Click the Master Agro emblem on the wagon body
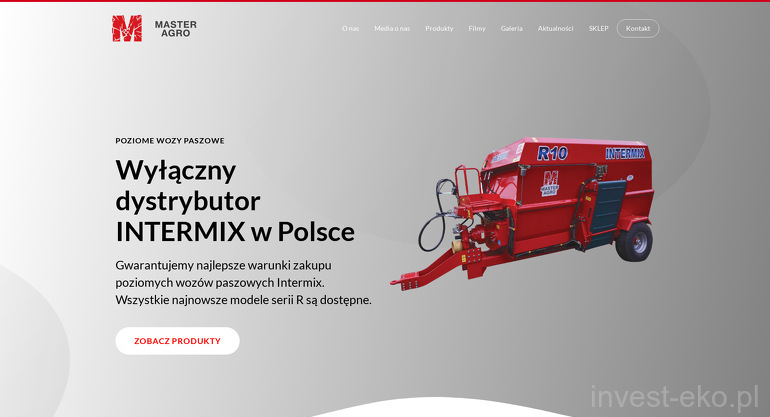Viewport: 770px width, 417px height. coord(550,182)
